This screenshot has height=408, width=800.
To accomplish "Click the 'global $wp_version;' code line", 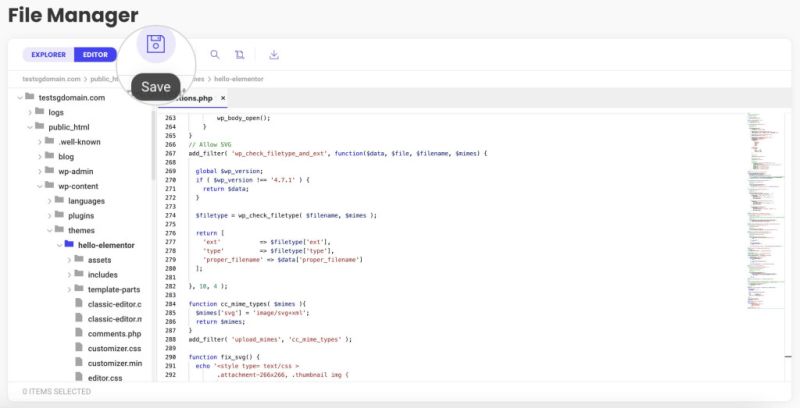I will (x=229, y=171).
